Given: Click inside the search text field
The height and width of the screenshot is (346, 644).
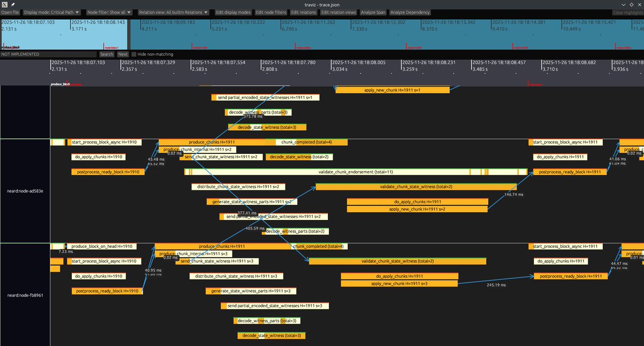Looking at the screenshot, I should point(48,54).
